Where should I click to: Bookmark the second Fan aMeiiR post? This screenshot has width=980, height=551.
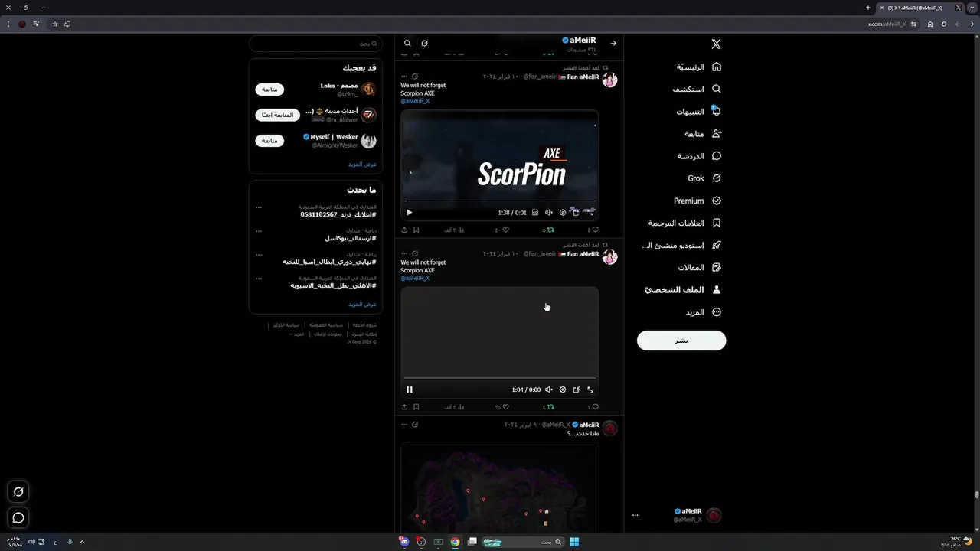[x=416, y=407]
